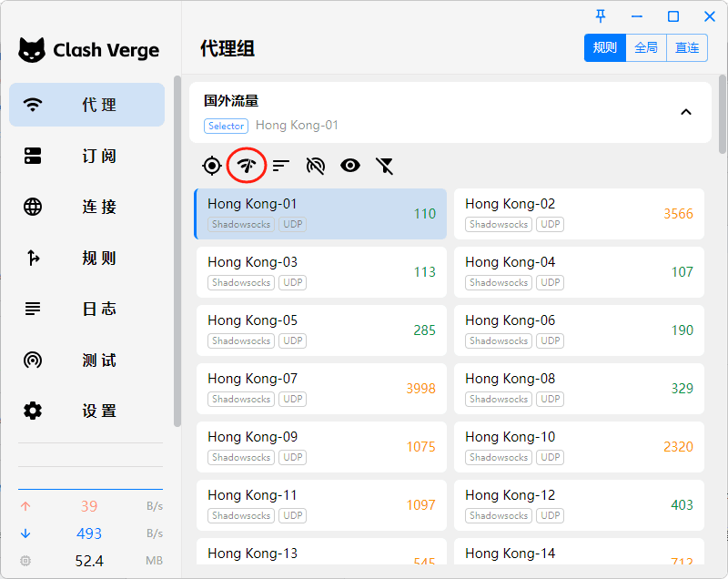Click the 3566 delay value of Hong Kong-02
The height and width of the screenshot is (579, 728).
[x=678, y=214]
